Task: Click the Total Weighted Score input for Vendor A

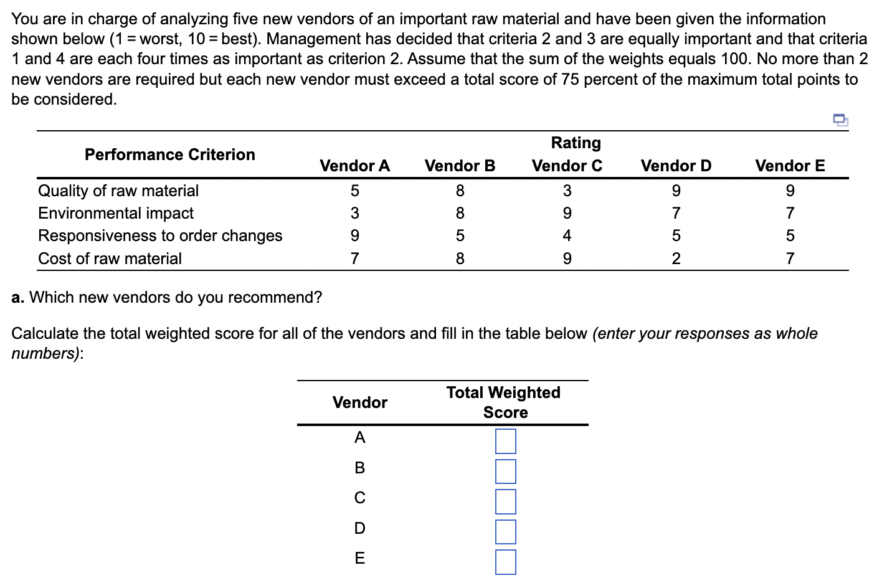Action: click(x=505, y=441)
